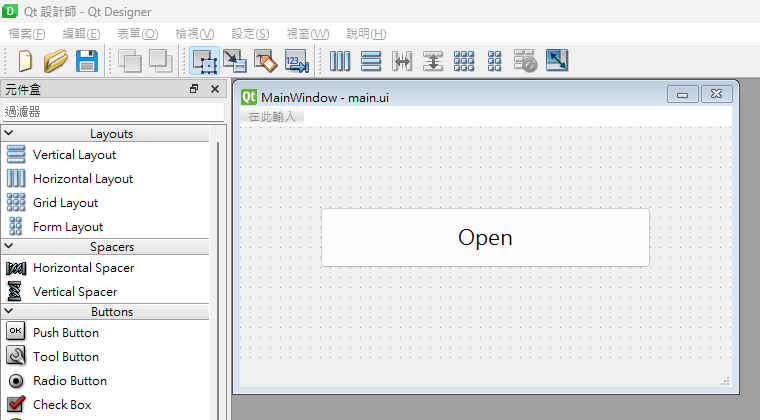Click the widget box vertical scrollbar
760x420 pixels.
tap(218, 279)
